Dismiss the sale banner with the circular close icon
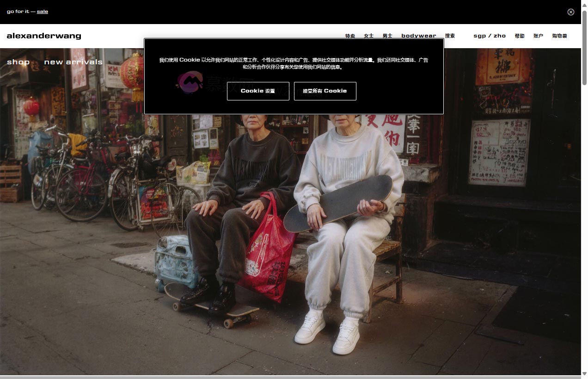Image resolution: width=588 pixels, height=379 pixels. click(x=571, y=12)
